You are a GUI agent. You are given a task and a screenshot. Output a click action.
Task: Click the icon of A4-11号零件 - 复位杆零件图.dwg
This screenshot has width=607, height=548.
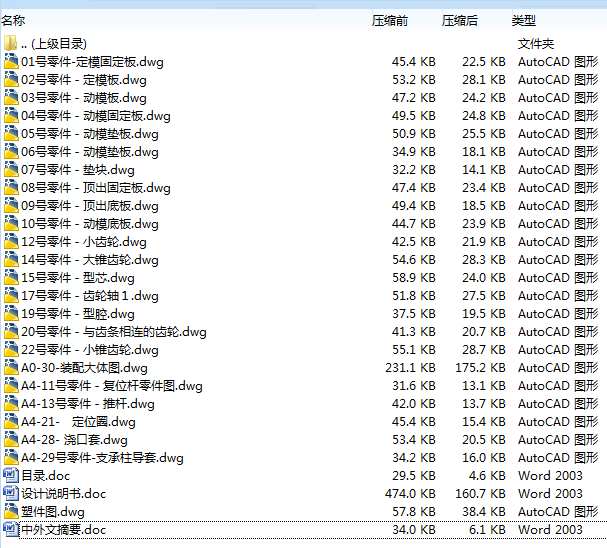pos(11,385)
